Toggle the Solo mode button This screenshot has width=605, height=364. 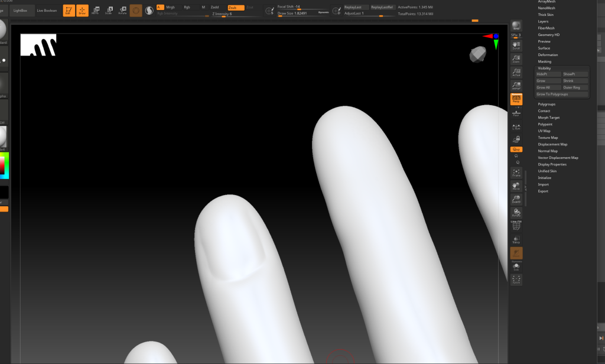516,266
